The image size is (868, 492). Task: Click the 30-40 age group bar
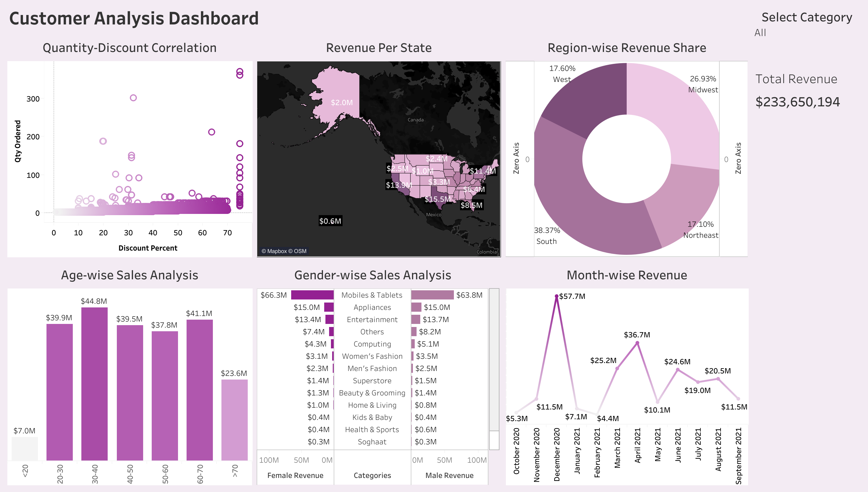94,384
